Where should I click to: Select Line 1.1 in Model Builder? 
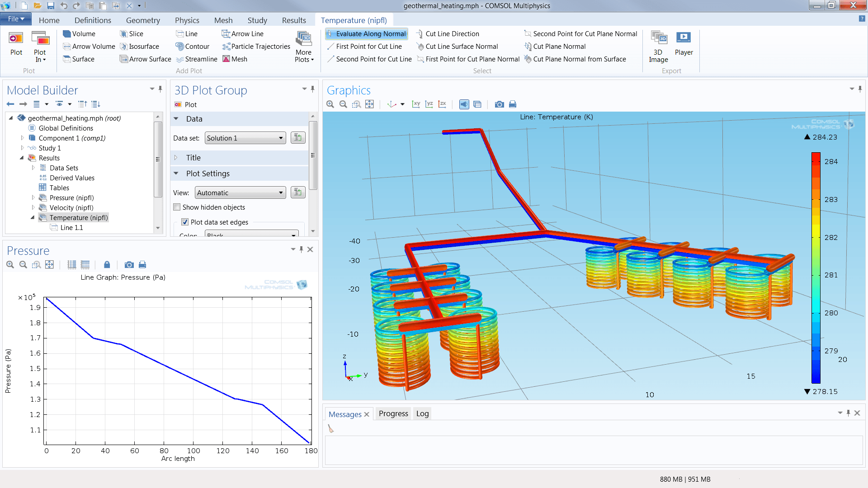pos(71,228)
